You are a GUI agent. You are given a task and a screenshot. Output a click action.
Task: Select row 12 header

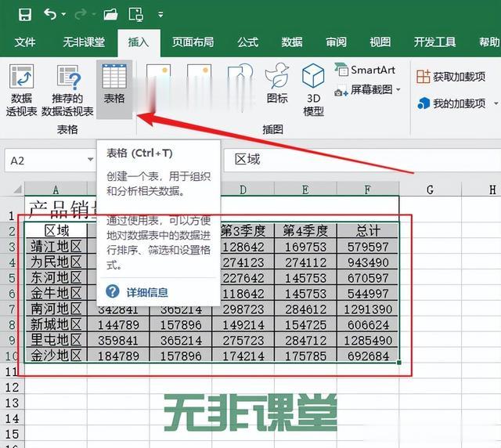[x=12, y=388]
